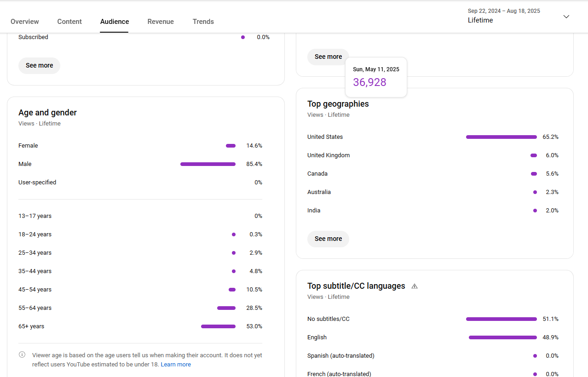
Task: Click the Subscribed row label
Action: 33,37
